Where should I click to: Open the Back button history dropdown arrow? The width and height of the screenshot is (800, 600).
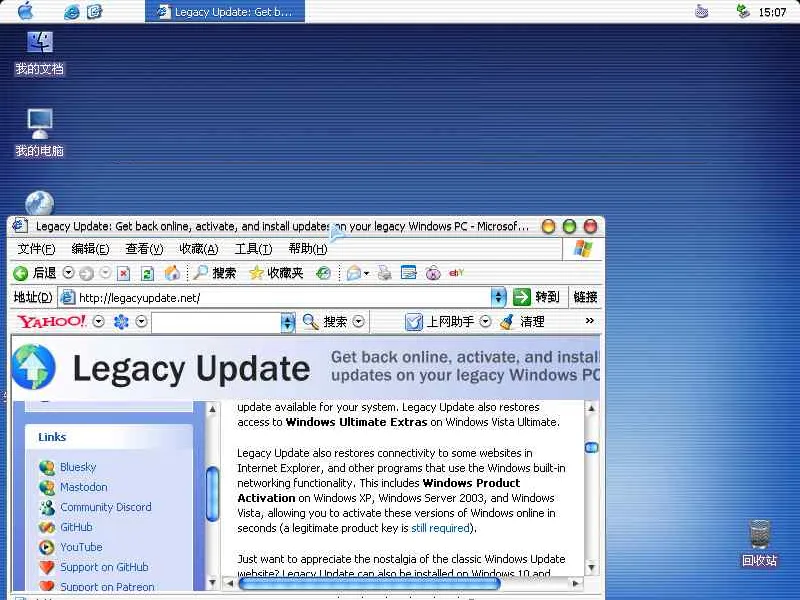(x=68, y=273)
